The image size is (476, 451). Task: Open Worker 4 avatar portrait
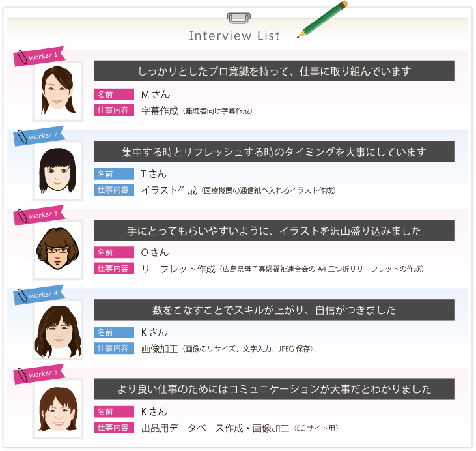pyautogui.click(x=58, y=329)
